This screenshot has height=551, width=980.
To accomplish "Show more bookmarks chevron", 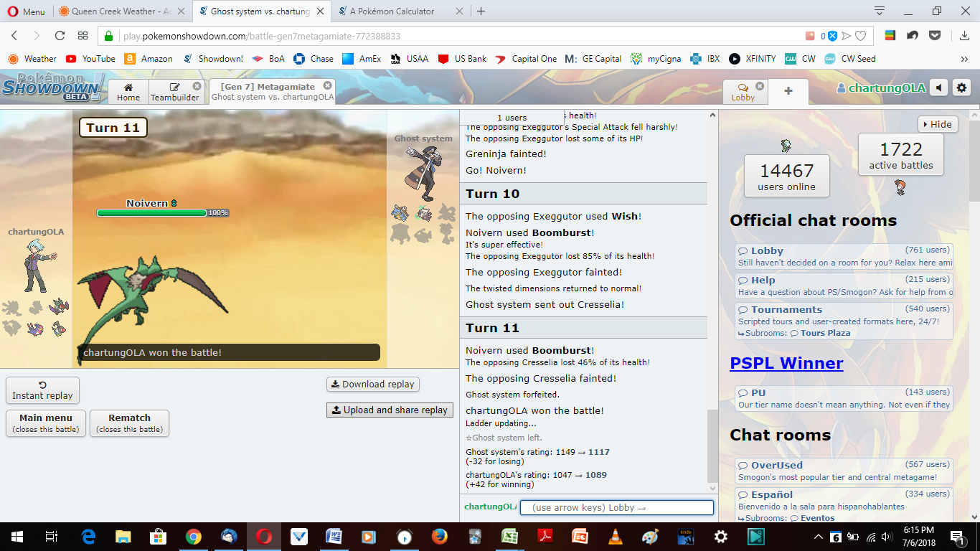I will pyautogui.click(x=964, y=59).
